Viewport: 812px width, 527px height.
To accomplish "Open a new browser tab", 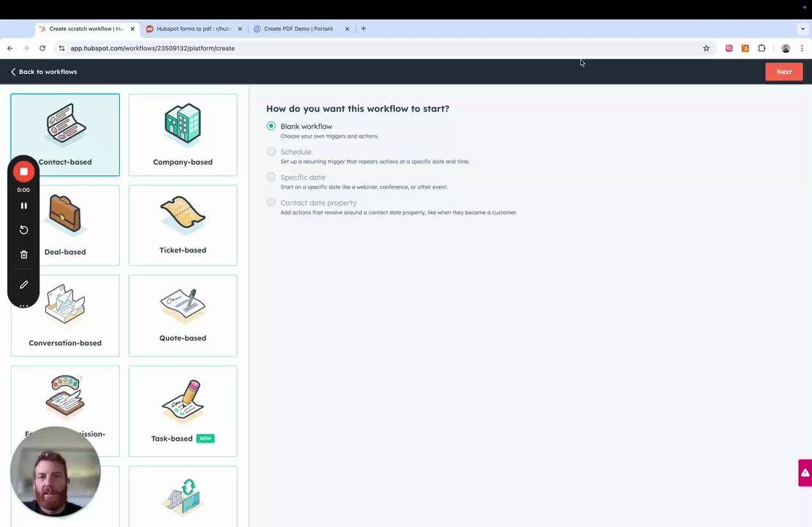I will 364,29.
